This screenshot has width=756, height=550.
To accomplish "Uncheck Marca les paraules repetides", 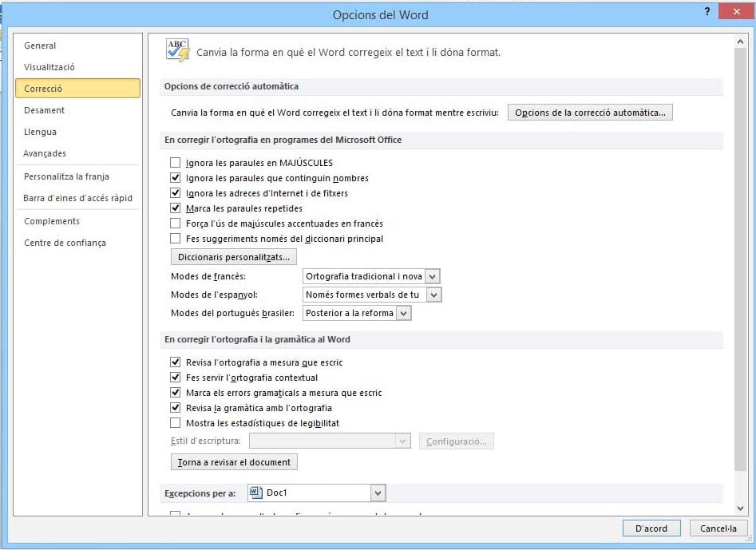I will [176, 208].
